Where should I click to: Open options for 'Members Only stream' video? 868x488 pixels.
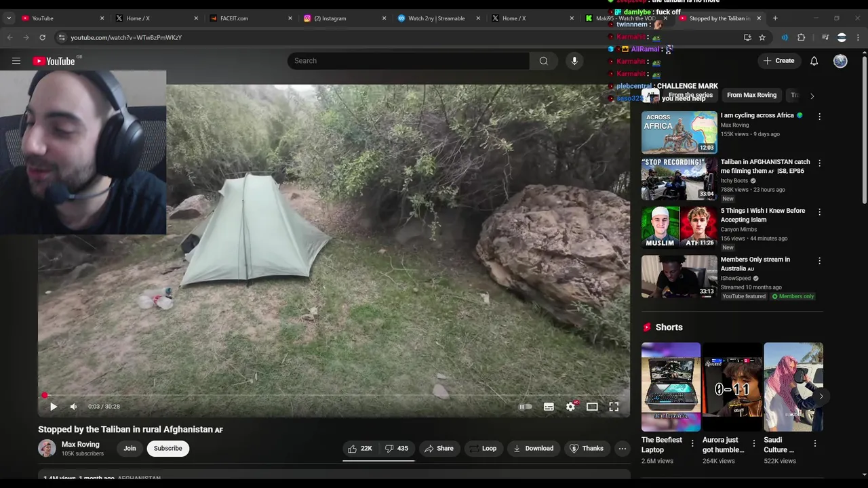coord(819,261)
